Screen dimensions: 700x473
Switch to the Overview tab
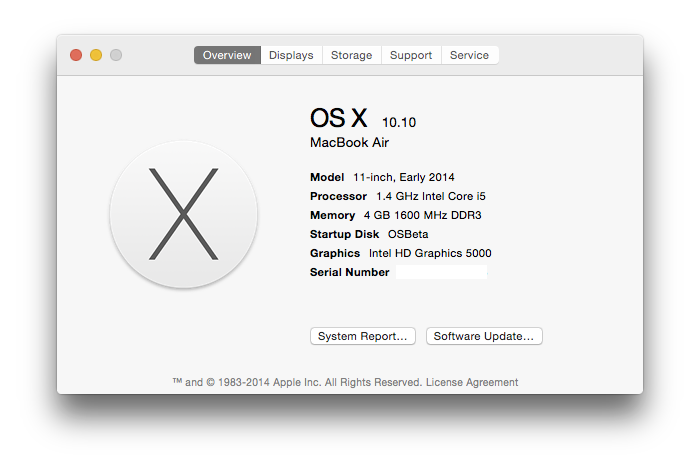click(x=227, y=55)
